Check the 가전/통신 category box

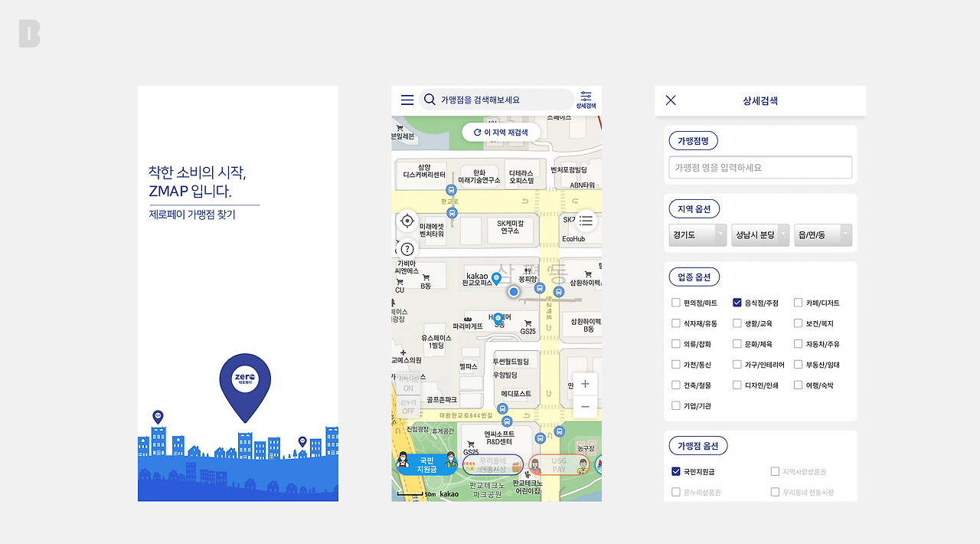tap(676, 365)
